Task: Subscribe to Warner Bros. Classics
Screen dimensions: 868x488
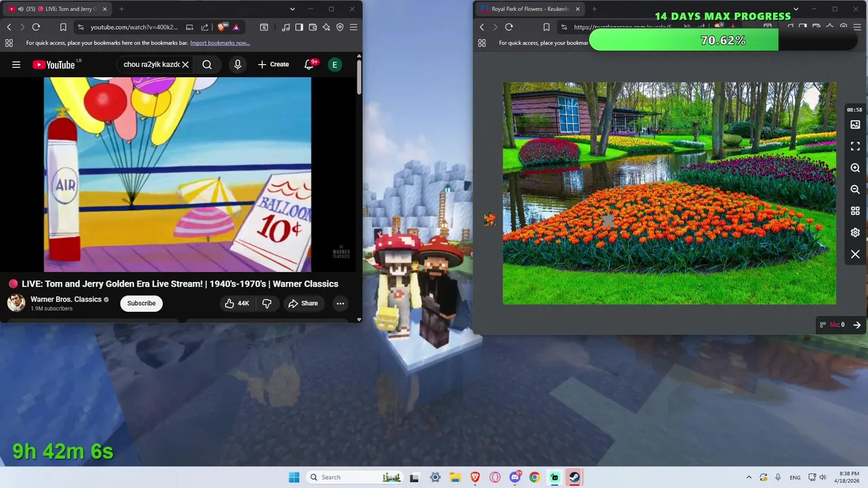Action: pyautogui.click(x=141, y=303)
